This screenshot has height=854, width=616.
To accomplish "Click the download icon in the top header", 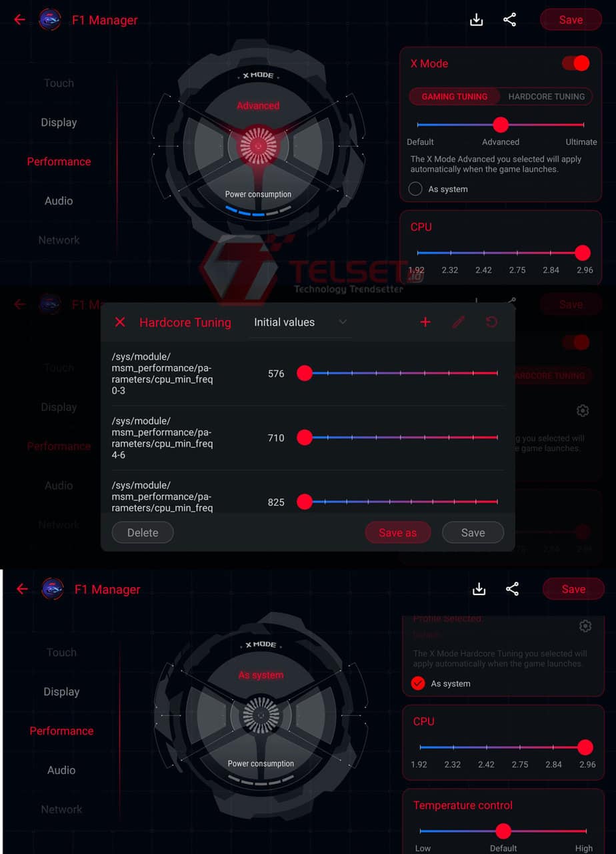I will point(477,20).
